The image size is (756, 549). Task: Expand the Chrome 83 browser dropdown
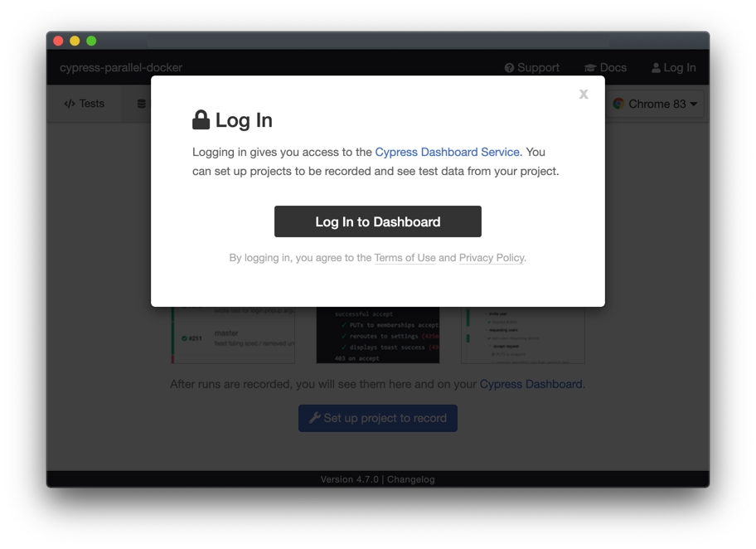654,104
